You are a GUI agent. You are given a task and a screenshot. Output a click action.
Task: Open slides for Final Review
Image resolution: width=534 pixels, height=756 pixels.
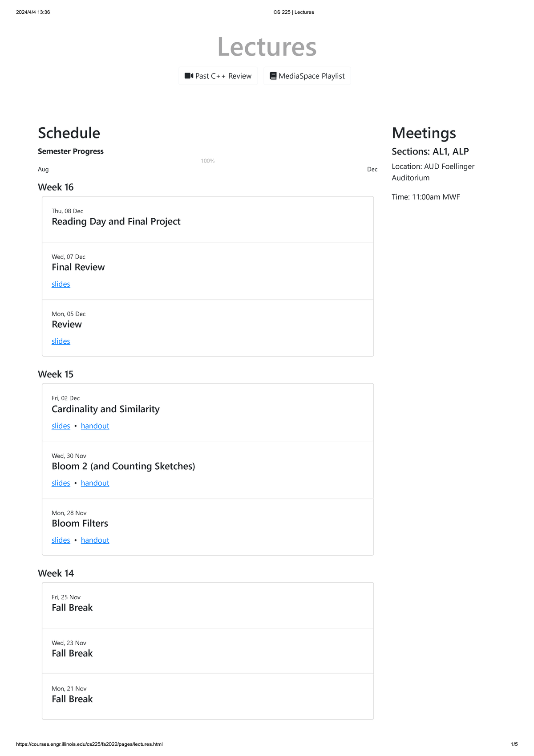pos(61,284)
